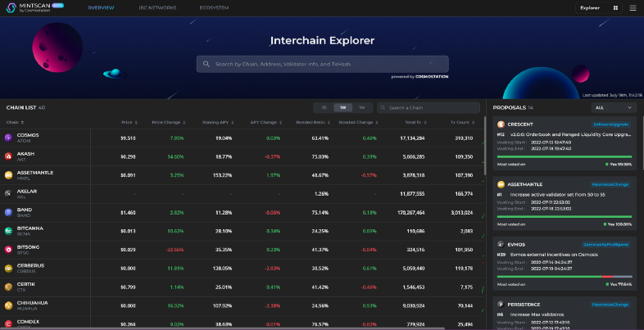Click the search magnifier in main search bar
This screenshot has width=644, height=330.
(x=206, y=64)
